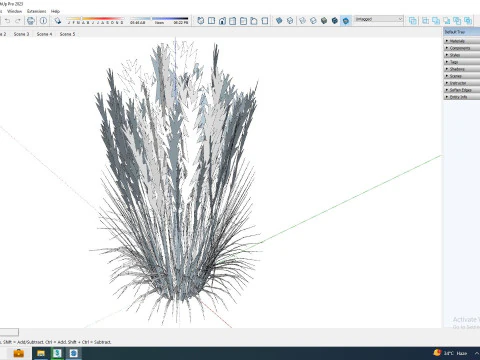The height and width of the screenshot is (360, 480).
Task: Switch to Top view
Action: pos(211,21)
